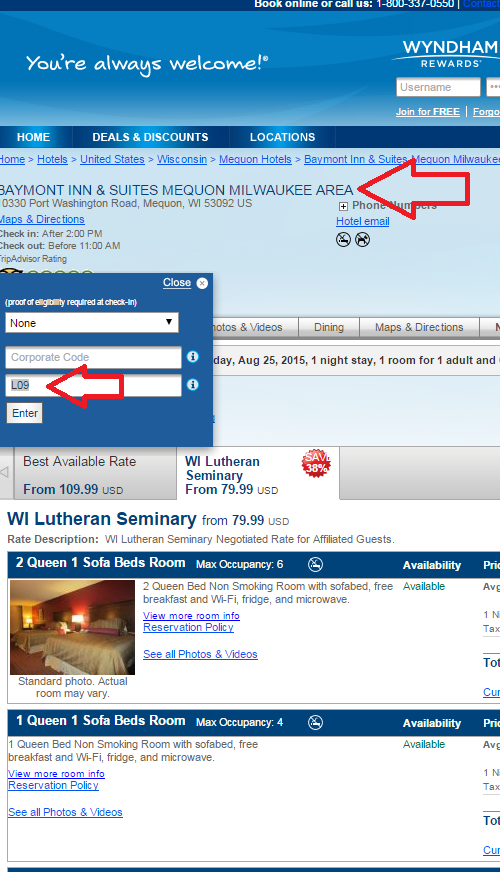500x872 pixels.
Task: Close the rate code popup via X icon
Action: point(202,283)
